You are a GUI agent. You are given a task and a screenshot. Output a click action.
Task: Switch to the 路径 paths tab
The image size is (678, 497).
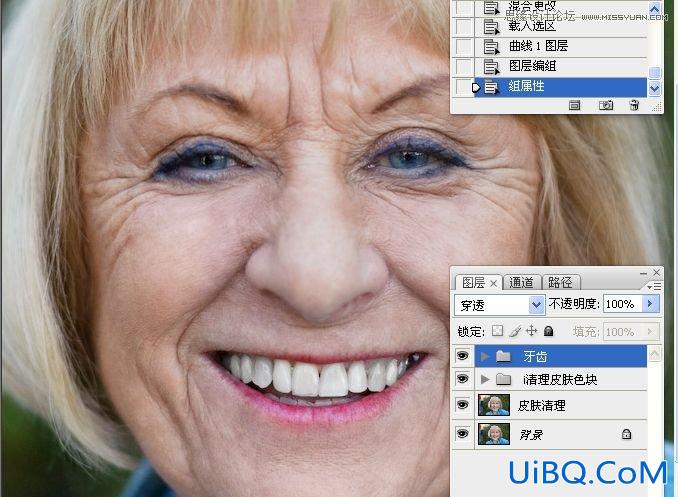(560, 283)
